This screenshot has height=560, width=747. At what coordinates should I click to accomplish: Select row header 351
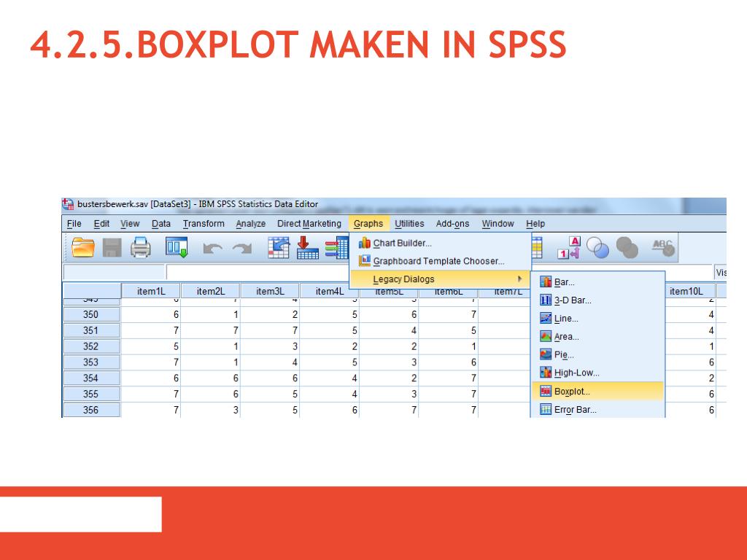[x=91, y=330]
